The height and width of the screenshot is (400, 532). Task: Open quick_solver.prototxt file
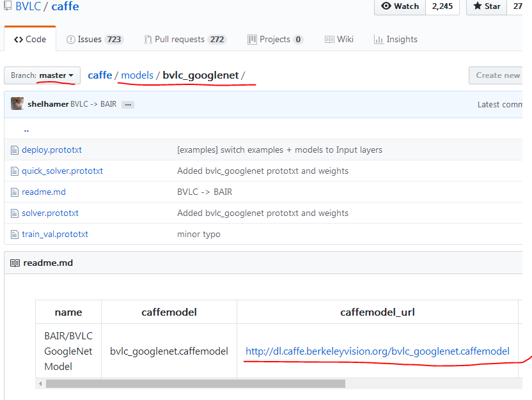[62, 171]
